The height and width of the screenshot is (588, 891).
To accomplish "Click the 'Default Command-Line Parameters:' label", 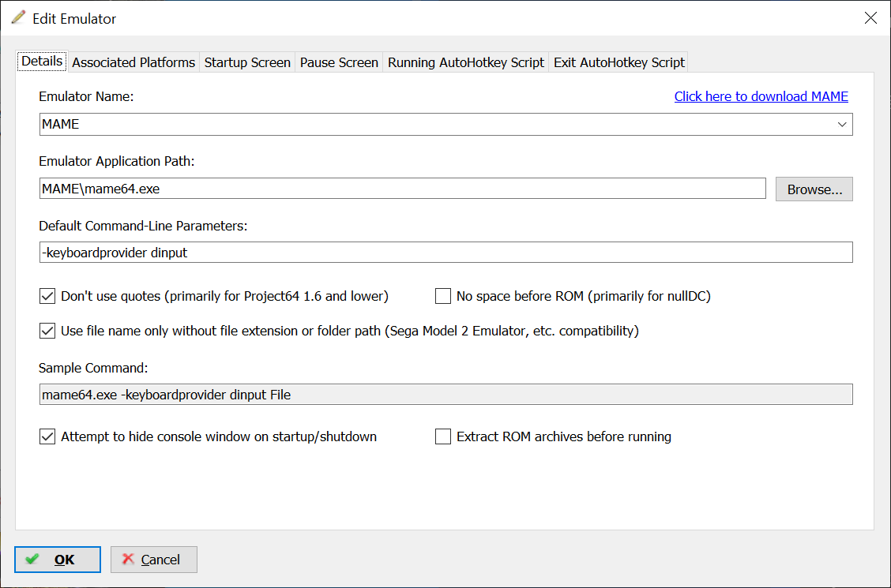I will 143,226.
